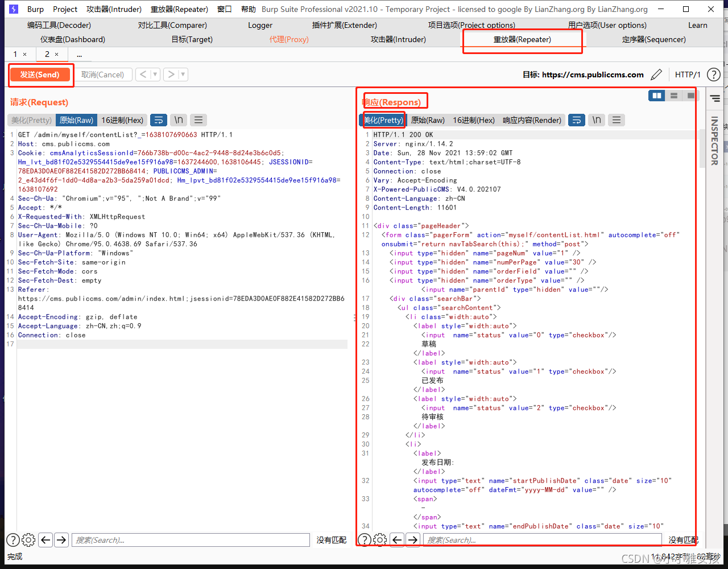Viewport: 728px width, 569px height.
Task: Select top-bottom split layout icon
Action: pos(674,96)
